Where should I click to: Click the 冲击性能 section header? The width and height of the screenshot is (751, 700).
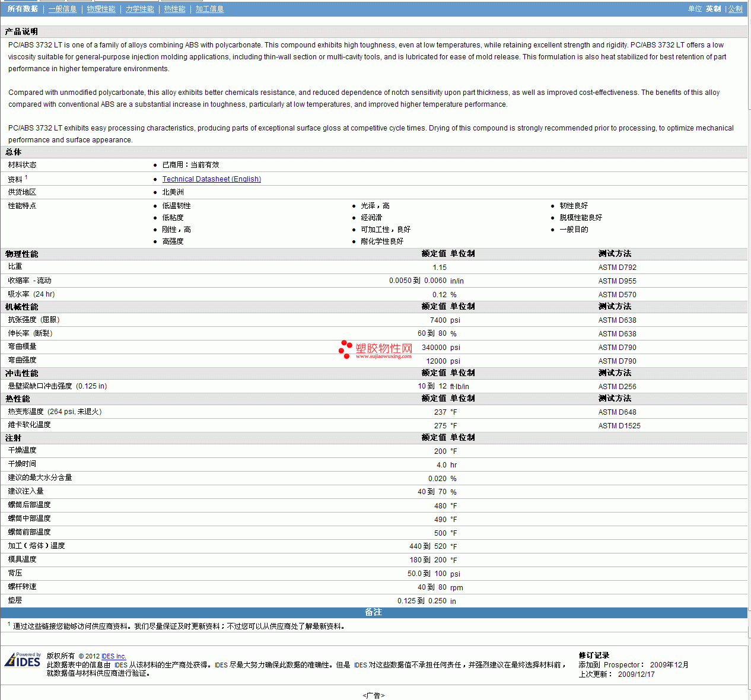pos(22,373)
